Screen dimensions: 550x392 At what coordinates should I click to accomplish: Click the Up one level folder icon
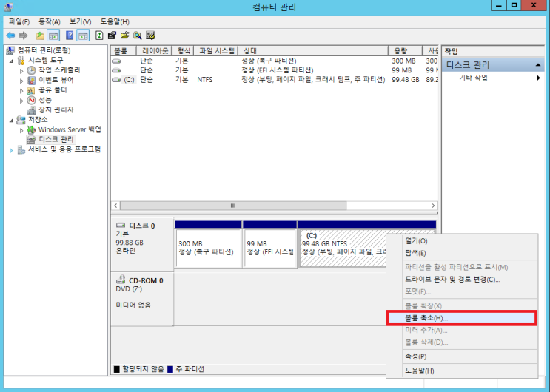coord(40,36)
